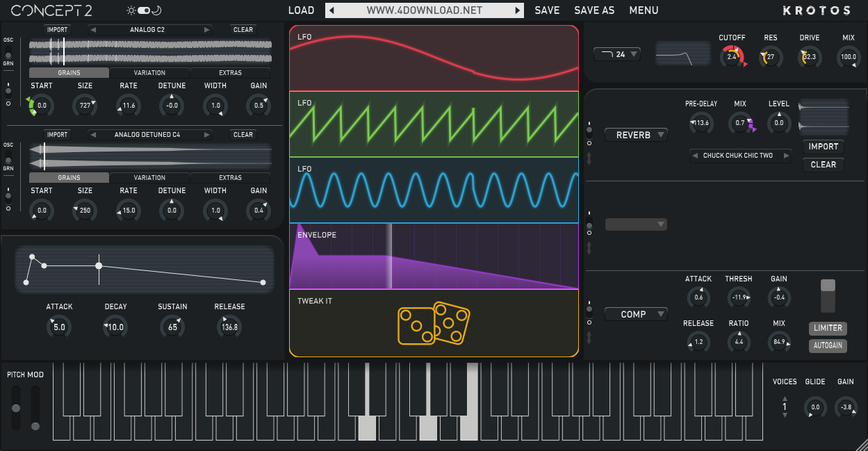Click the sun brightness icon
Viewport: 868px width, 451px height.
[131, 10]
